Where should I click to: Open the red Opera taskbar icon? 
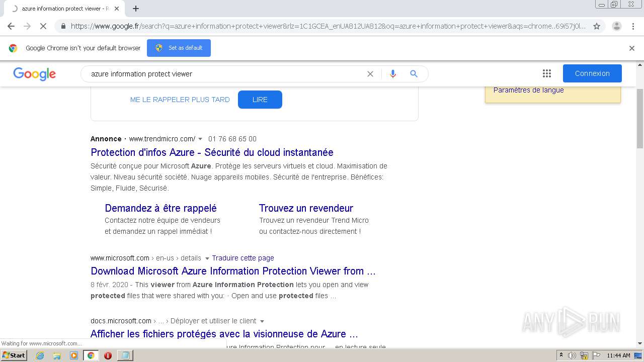[108, 355]
